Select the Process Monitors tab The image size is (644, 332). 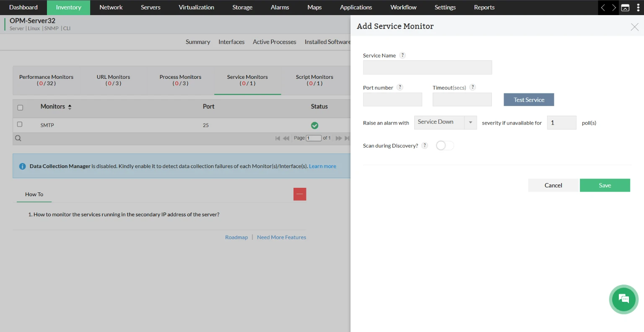pos(180,80)
